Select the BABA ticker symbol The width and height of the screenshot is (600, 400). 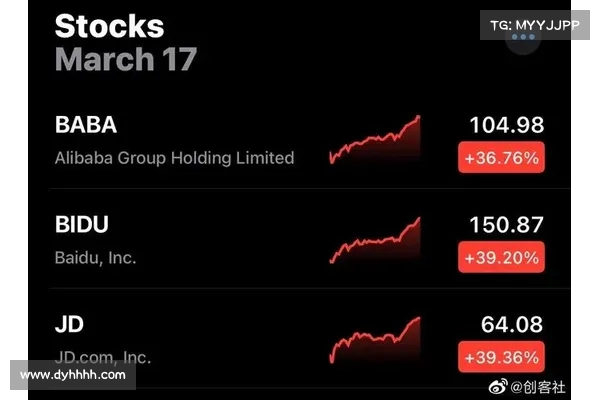pyautogui.click(x=86, y=125)
